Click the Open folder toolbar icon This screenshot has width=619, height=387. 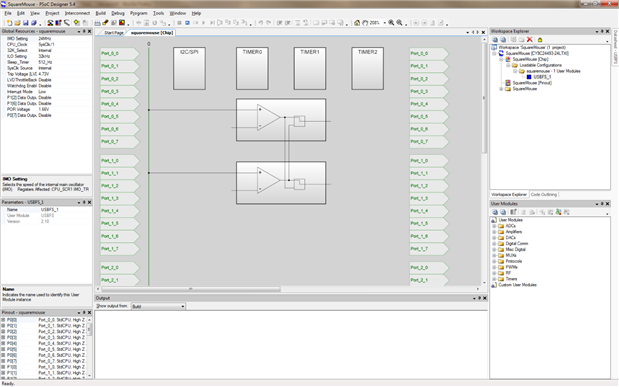(x=17, y=23)
